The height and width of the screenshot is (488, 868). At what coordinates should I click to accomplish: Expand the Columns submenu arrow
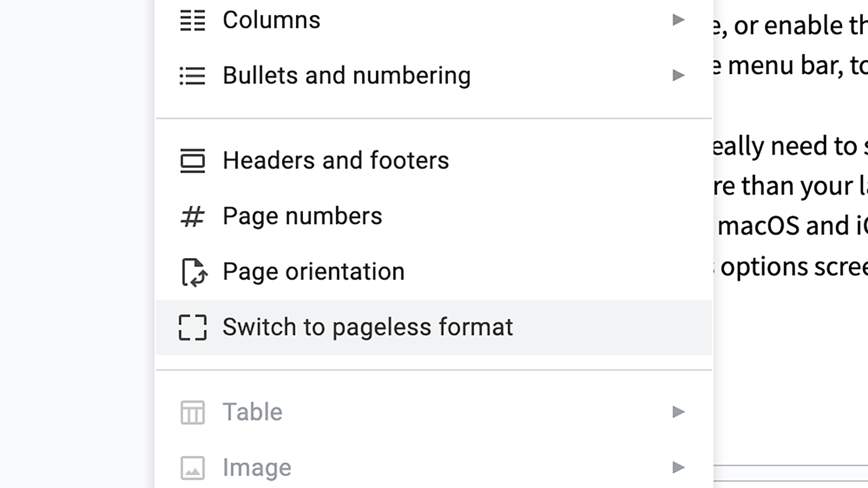(x=678, y=20)
